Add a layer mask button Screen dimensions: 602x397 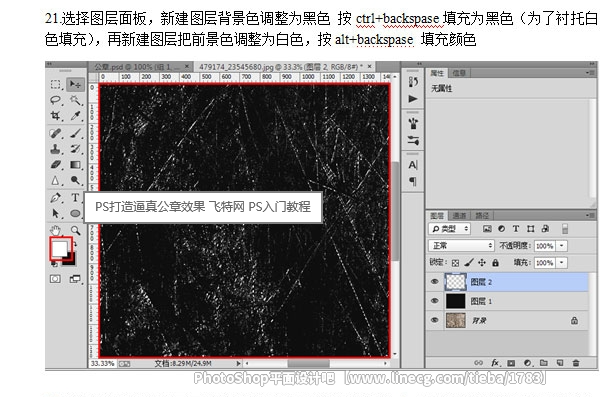[511, 363]
